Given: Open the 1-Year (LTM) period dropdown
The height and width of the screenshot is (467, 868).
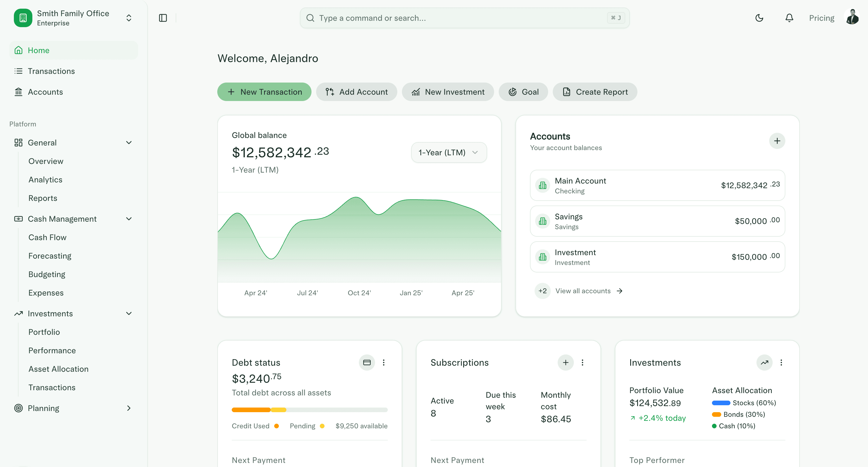Looking at the screenshot, I should click(448, 152).
